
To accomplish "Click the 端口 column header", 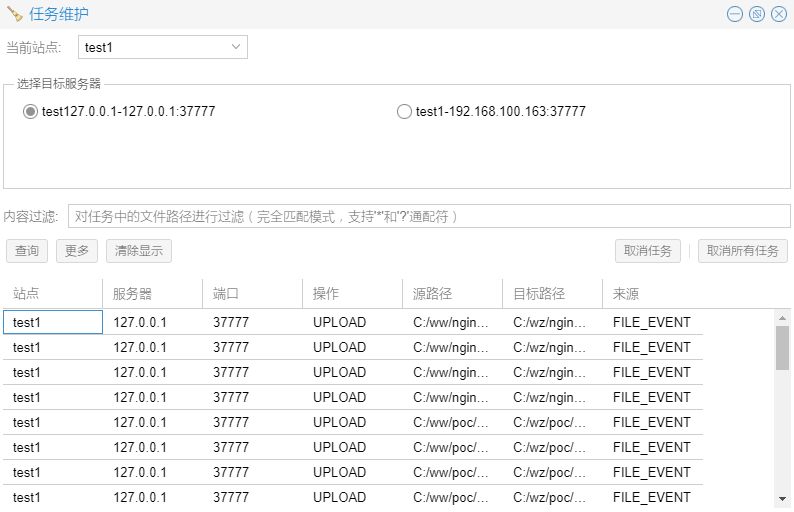I will pos(252,294).
